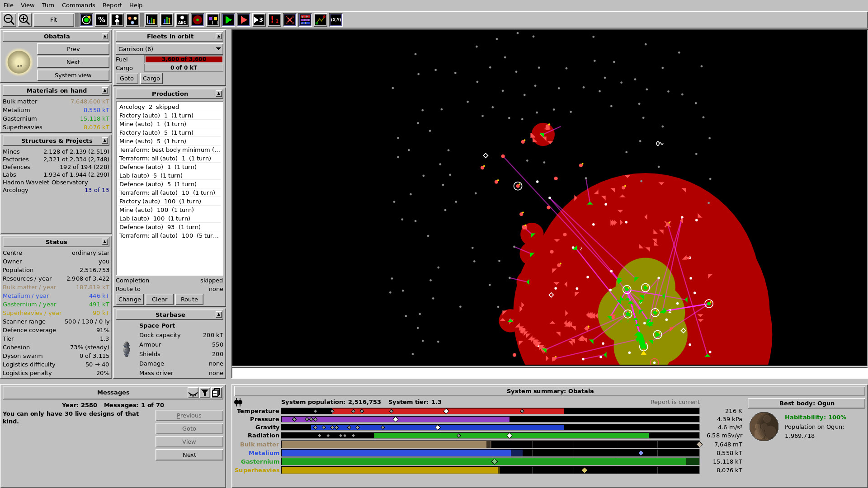Click the bar chart with arrows icon
Viewport: 868px width, 488px height.
tap(167, 20)
